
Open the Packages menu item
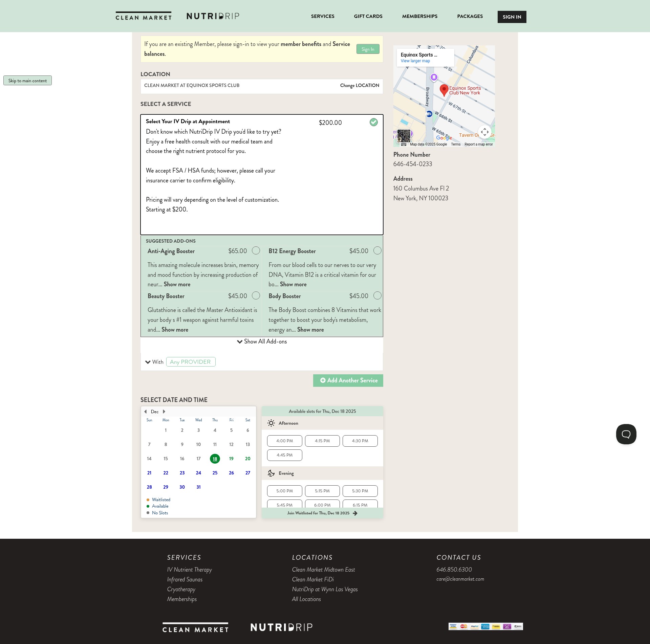click(470, 16)
